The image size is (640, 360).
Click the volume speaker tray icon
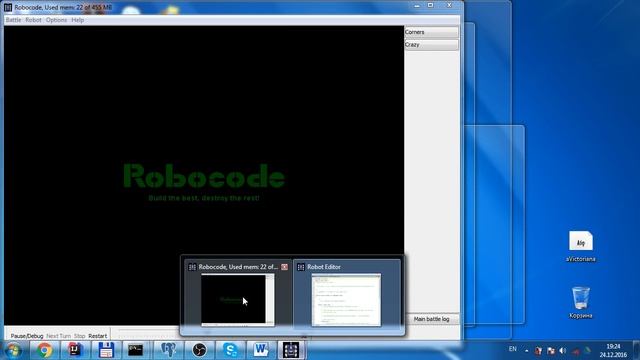pos(563,351)
